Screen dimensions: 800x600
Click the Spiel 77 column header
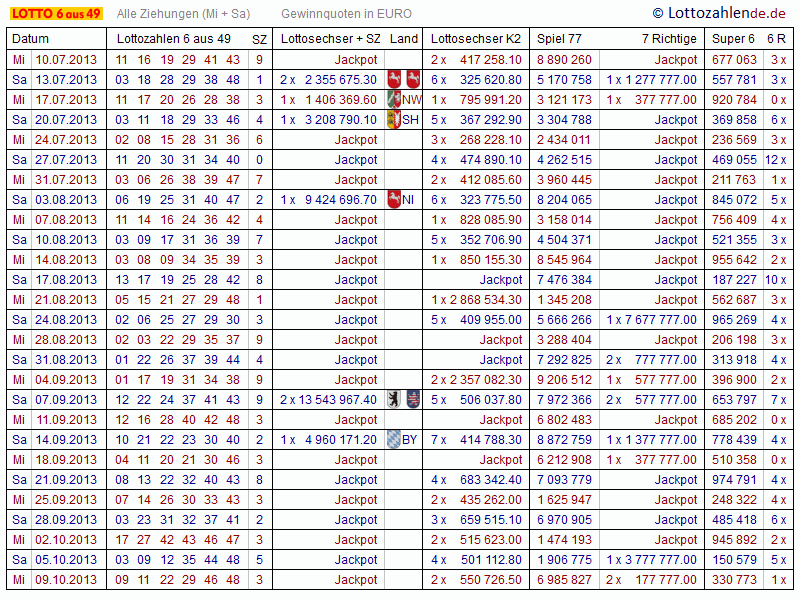pyautogui.click(x=560, y=39)
